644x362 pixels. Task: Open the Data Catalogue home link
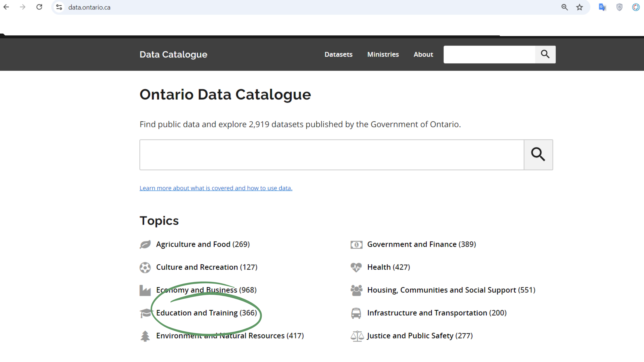(x=173, y=54)
